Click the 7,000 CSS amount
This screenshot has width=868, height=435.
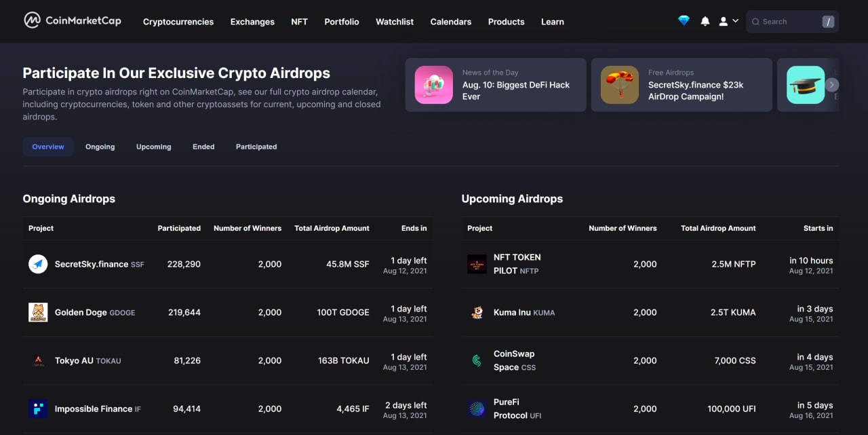click(735, 360)
